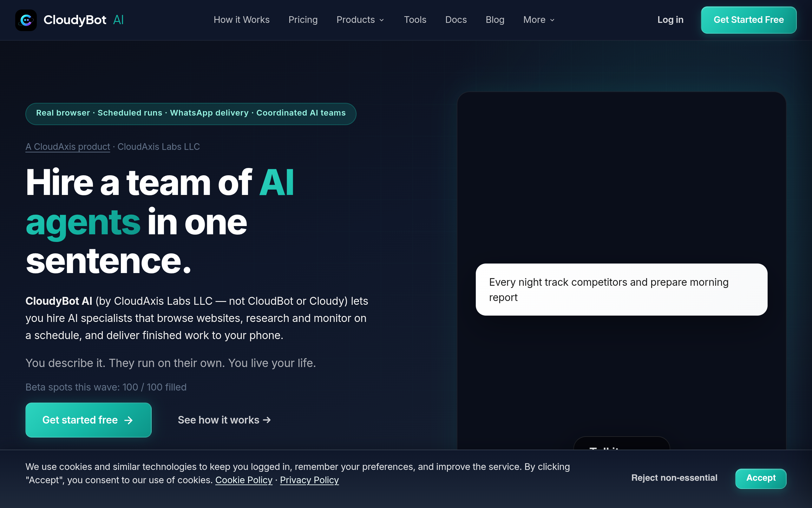Click the Real browser feature badge
This screenshot has width=812, height=508.
(x=191, y=114)
